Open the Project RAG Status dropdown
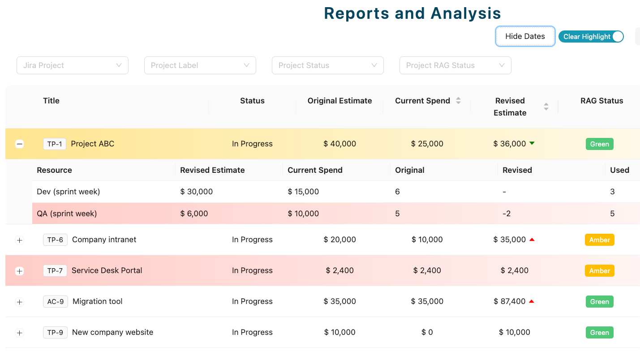The image size is (640, 364). pyautogui.click(x=455, y=65)
